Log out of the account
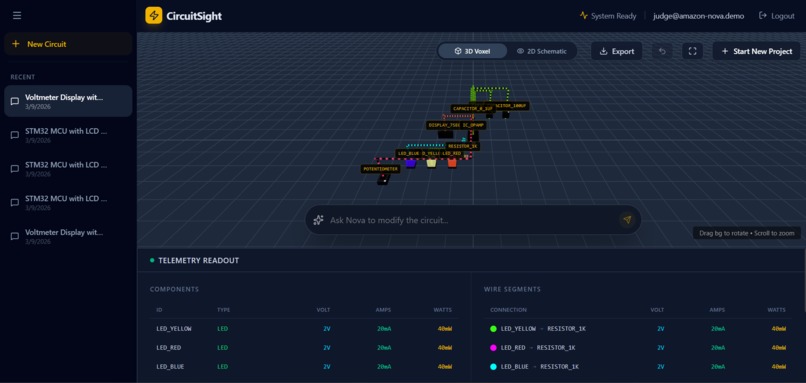Image resolution: width=806 pixels, height=383 pixels. point(777,16)
